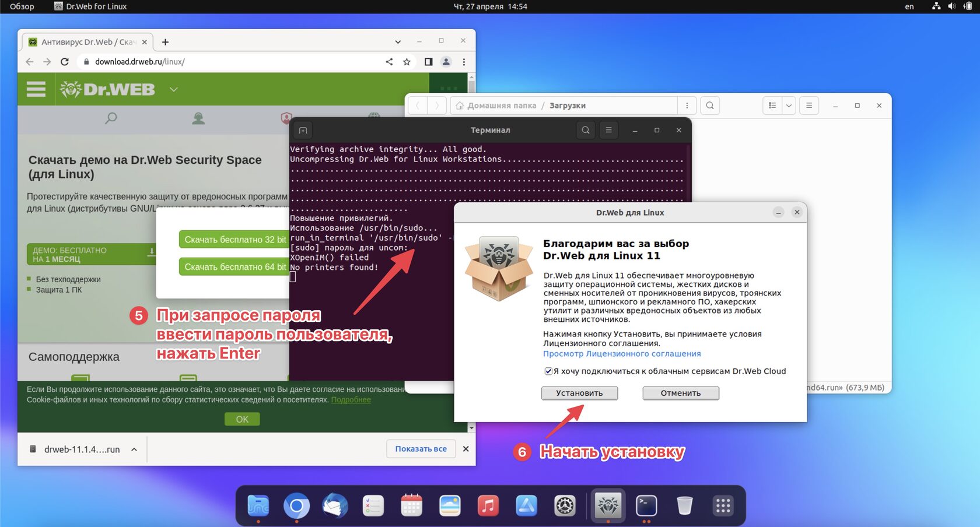Open the software store icon in dock
The width and height of the screenshot is (980, 527).
(527, 505)
